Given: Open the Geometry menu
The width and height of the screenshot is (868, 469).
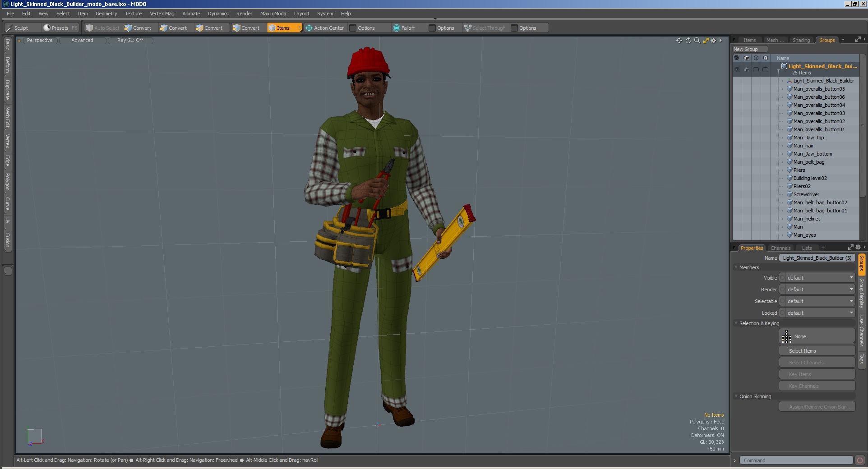Looking at the screenshot, I should tap(106, 14).
